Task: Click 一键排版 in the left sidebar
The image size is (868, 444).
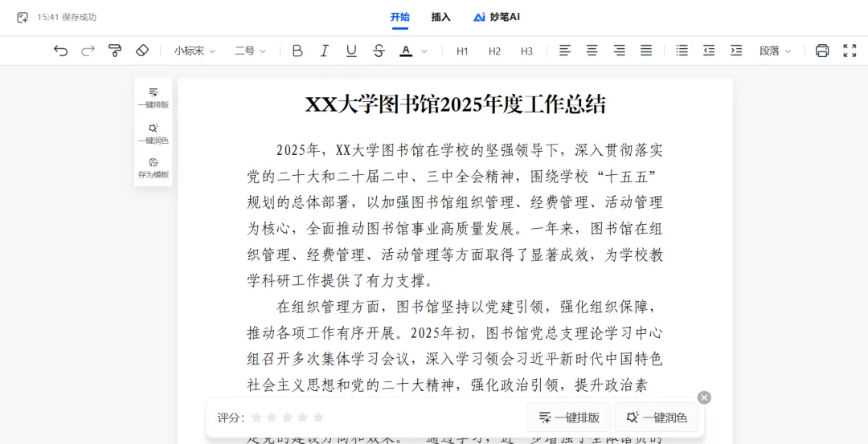Action: [x=154, y=98]
